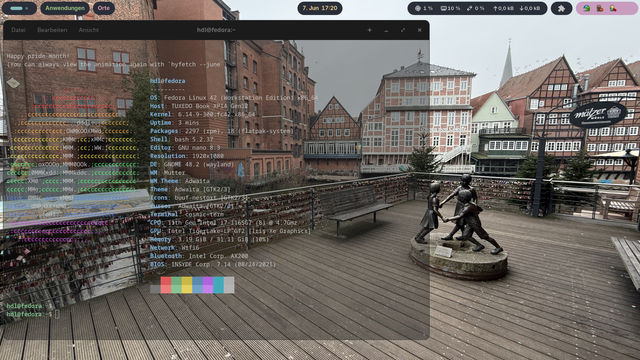
Task: Add a new terminal tab with plus button
Action: click(x=369, y=30)
